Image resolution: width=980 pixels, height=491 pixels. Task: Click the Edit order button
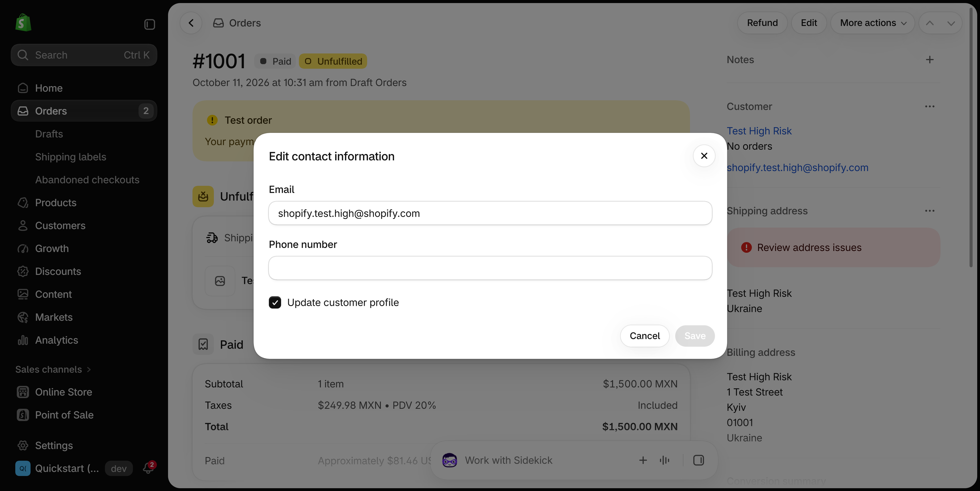(x=809, y=23)
